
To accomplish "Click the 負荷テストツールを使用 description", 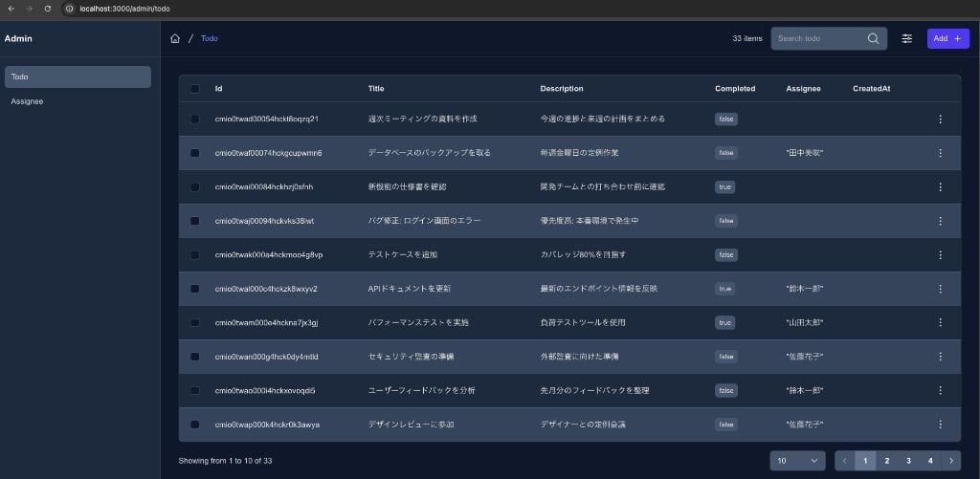I will [x=583, y=322].
